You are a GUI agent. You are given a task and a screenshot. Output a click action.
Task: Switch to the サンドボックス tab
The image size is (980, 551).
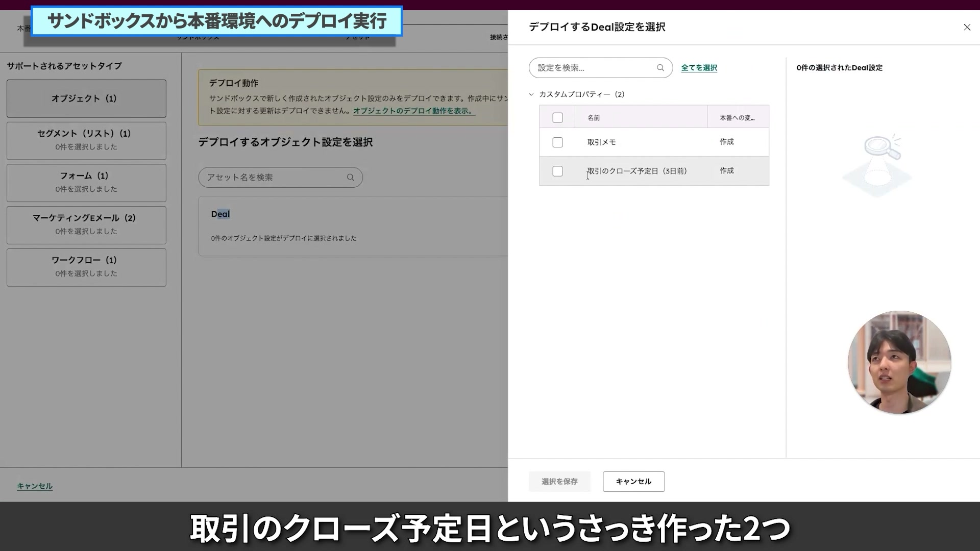click(x=198, y=37)
